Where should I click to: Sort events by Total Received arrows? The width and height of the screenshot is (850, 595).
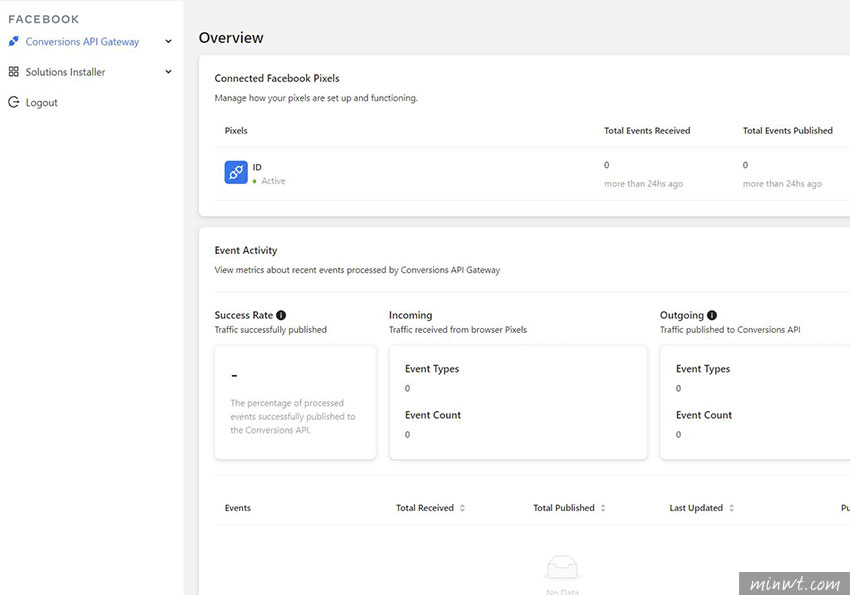tap(462, 508)
